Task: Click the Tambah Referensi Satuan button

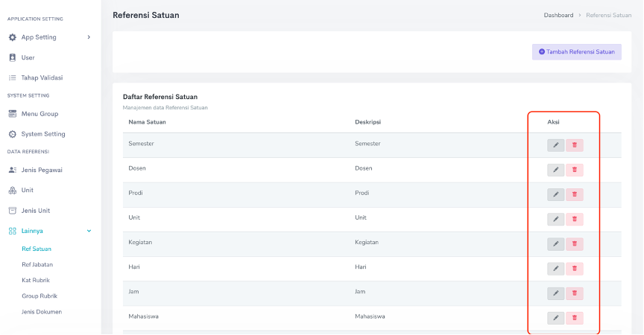Action: coord(576,52)
